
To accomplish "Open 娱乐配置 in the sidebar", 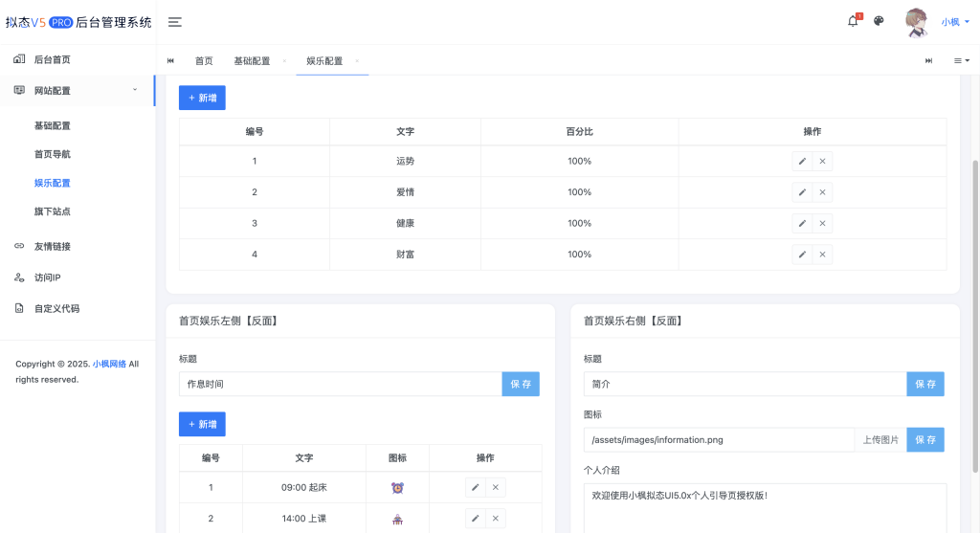I will (53, 183).
